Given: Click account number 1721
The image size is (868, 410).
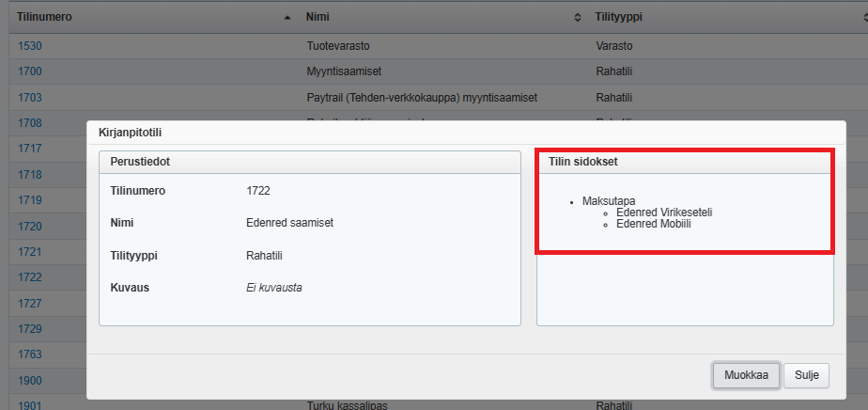Looking at the screenshot, I should click(x=29, y=252).
